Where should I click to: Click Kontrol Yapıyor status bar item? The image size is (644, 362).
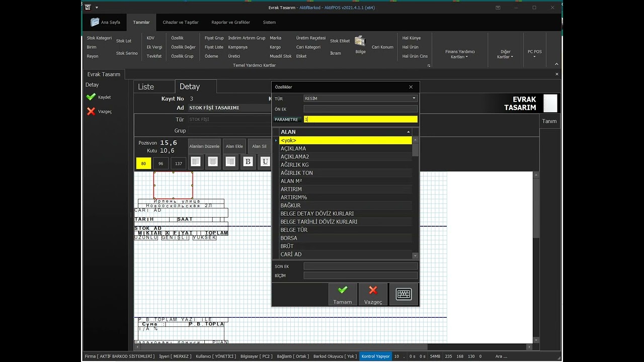[x=375, y=356]
